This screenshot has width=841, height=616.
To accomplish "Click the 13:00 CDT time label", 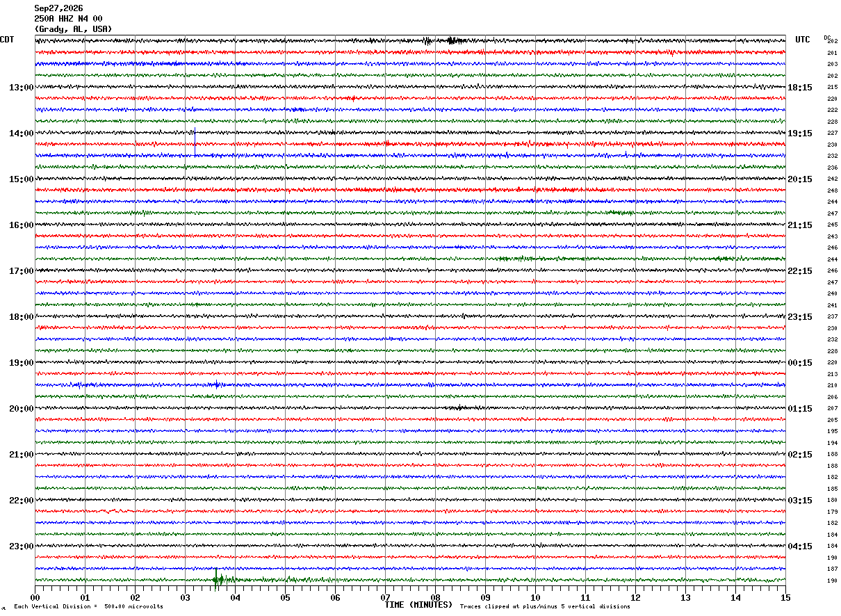I will (21, 88).
